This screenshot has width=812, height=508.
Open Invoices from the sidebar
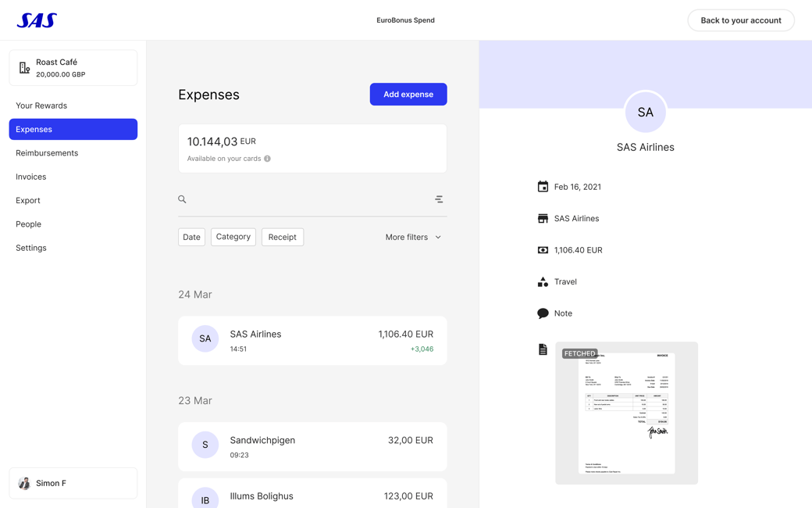pos(31,177)
